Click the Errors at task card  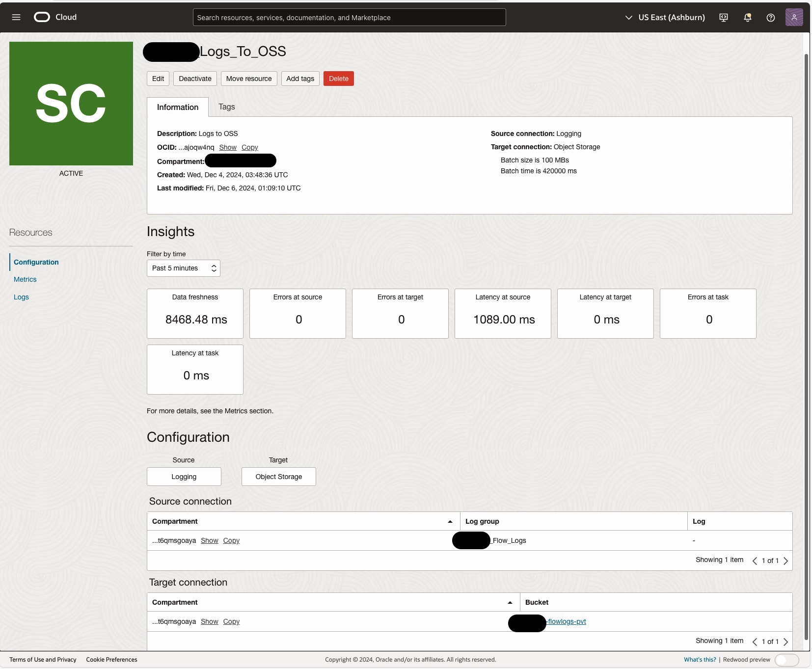coord(708,314)
